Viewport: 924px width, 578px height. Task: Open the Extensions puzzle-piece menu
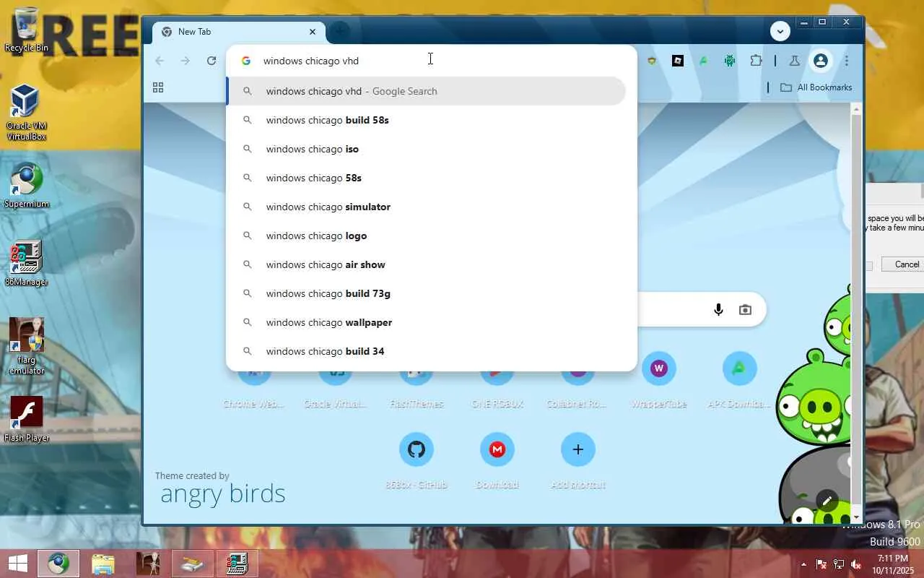coord(756,61)
